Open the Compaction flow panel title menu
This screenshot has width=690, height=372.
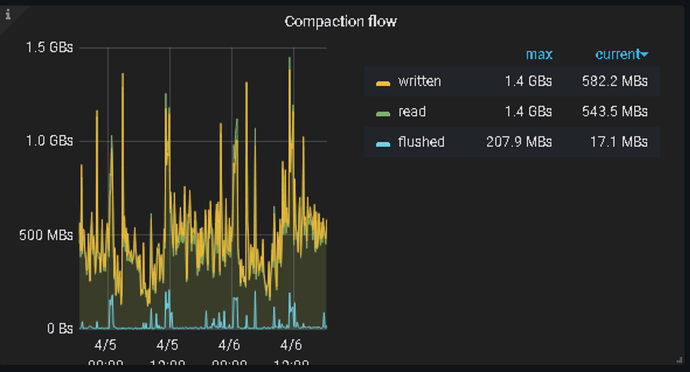(x=341, y=22)
